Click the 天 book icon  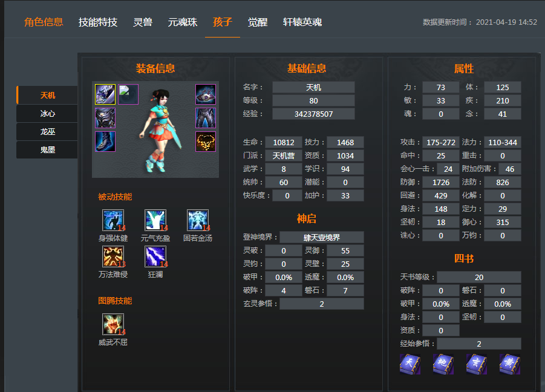point(410,364)
